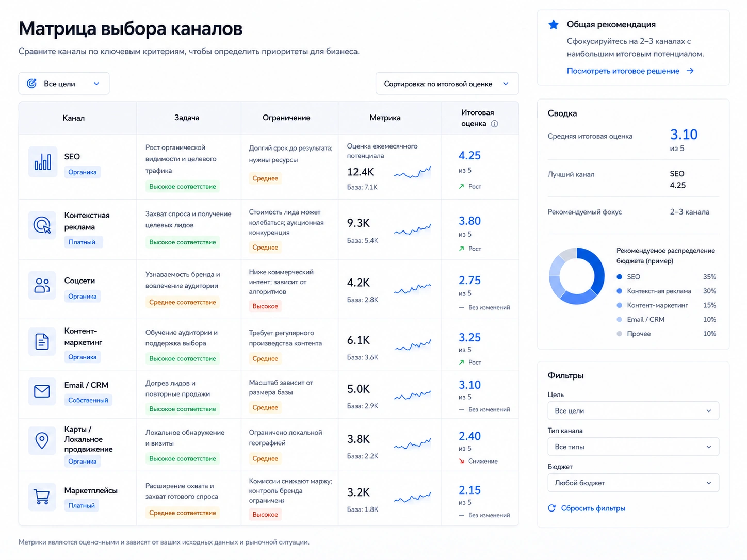Expand the Бюджет filter Любой бюджет
Viewport: 747px width, 560px height.
(633, 483)
